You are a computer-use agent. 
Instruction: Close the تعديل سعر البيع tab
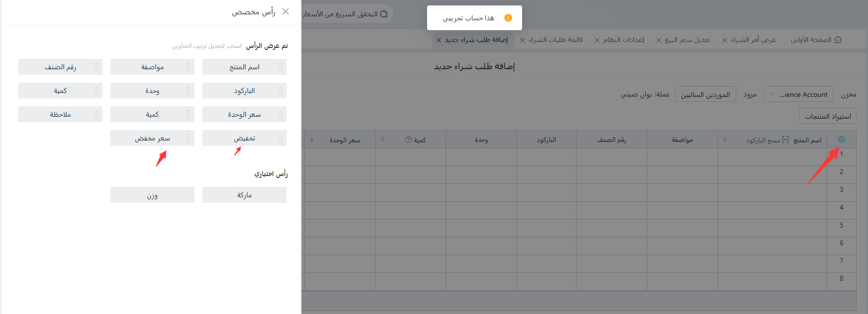pos(659,40)
